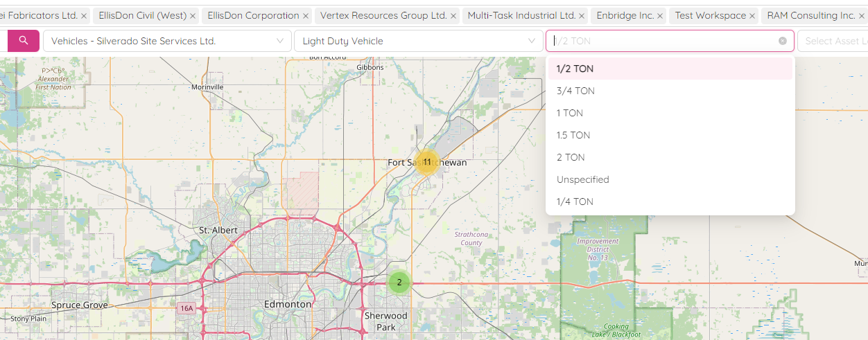This screenshot has height=340, width=868.
Task: Remove the Test Workspace tag
Action: tap(752, 15)
